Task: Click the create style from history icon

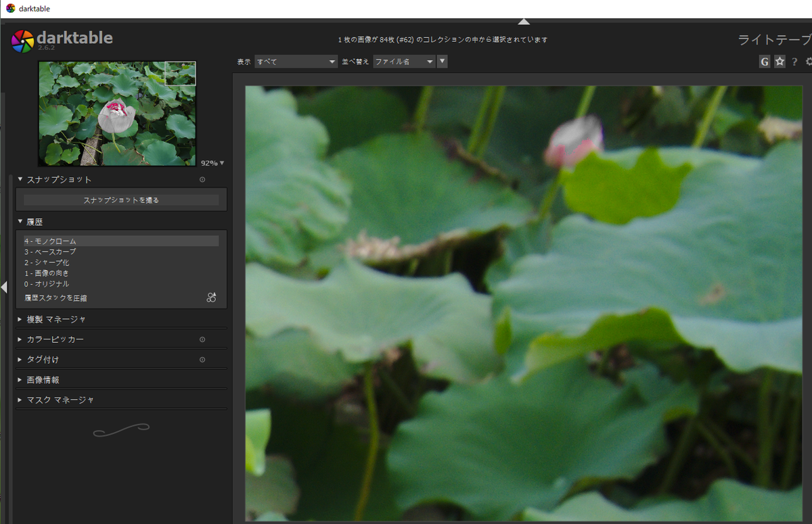Action: pos(211,297)
